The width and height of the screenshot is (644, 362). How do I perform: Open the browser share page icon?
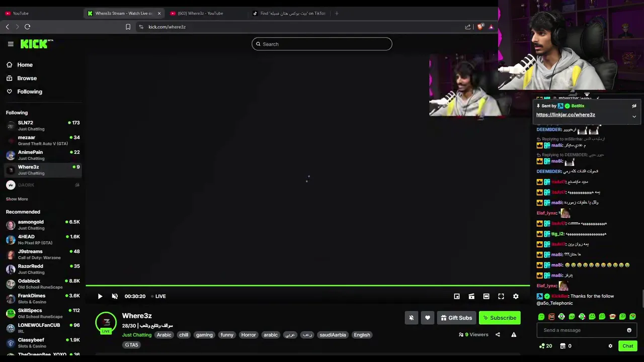pyautogui.click(x=468, y=27)
